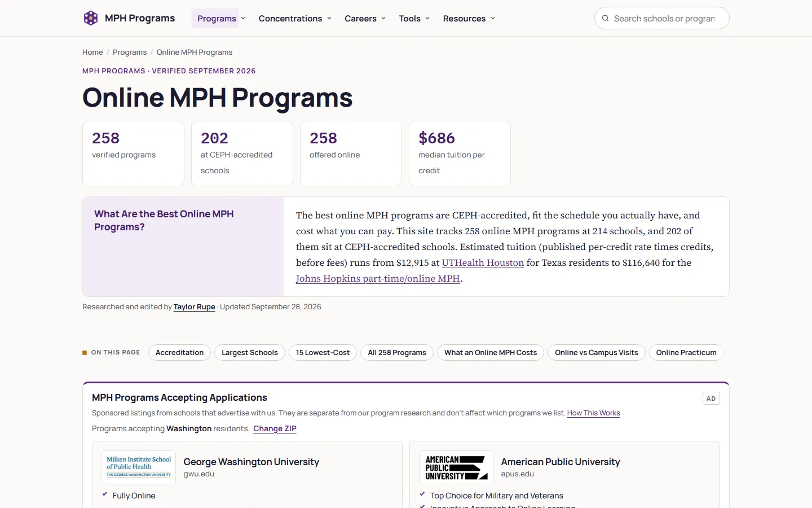The width and height of the screenshot is (812, 508).
Task: Jump to Online vs Campus Visits
Action: tap(597, 353)
